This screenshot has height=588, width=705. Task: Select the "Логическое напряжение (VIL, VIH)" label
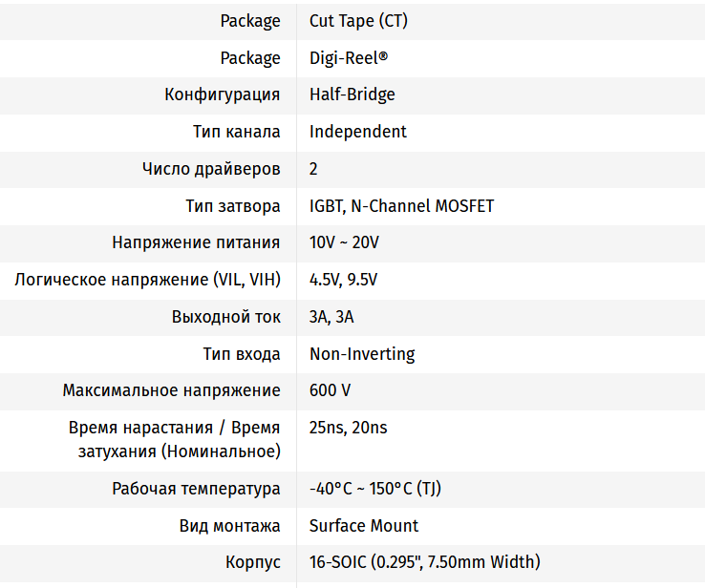(x=148, y=280)
